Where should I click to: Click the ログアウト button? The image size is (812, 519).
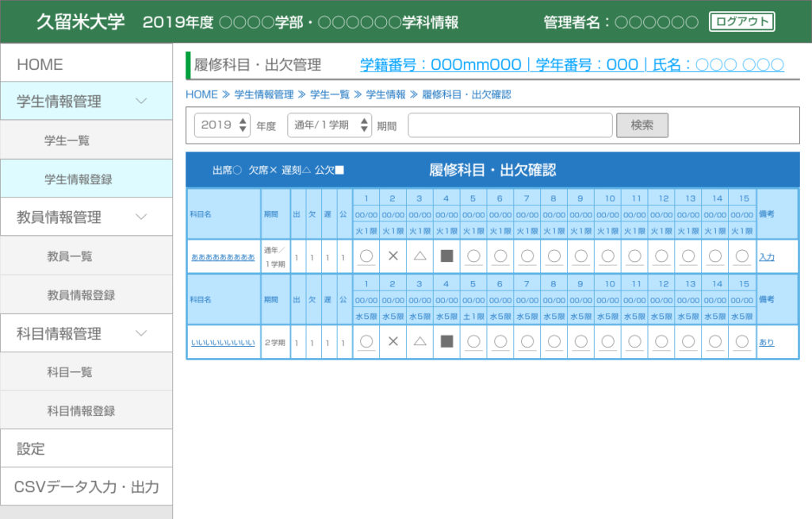(741, 22)
